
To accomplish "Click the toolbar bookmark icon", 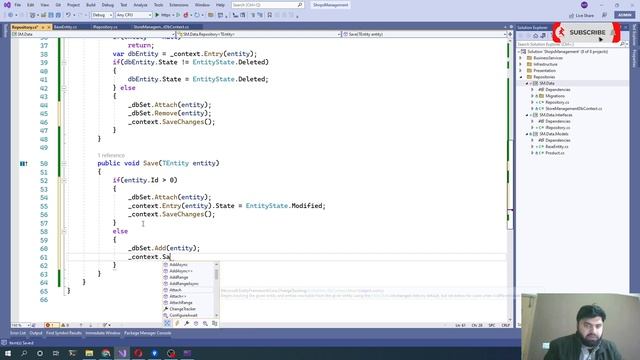I will 269,15.
